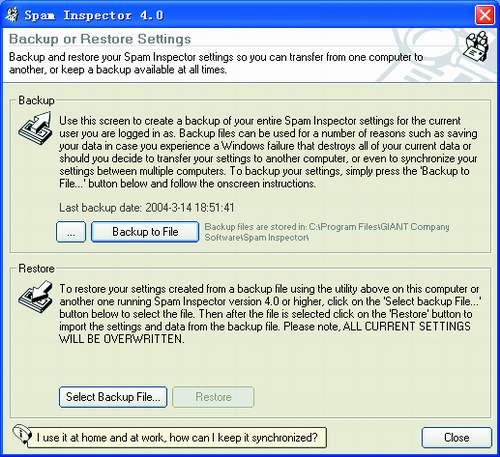
Task: Click the Spam Inspector 4.0 title text
Action: tap(94, 15)
